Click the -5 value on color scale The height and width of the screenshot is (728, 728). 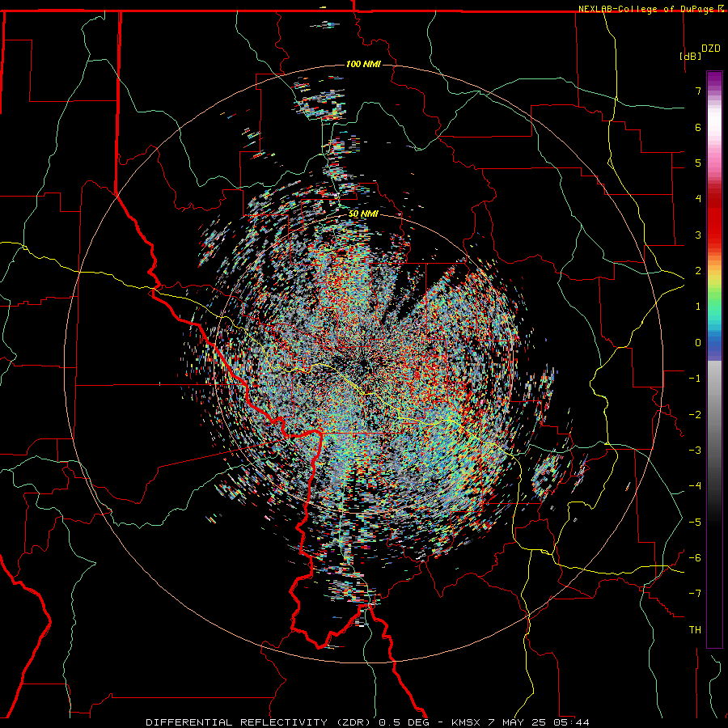click(x=695, y=523)
